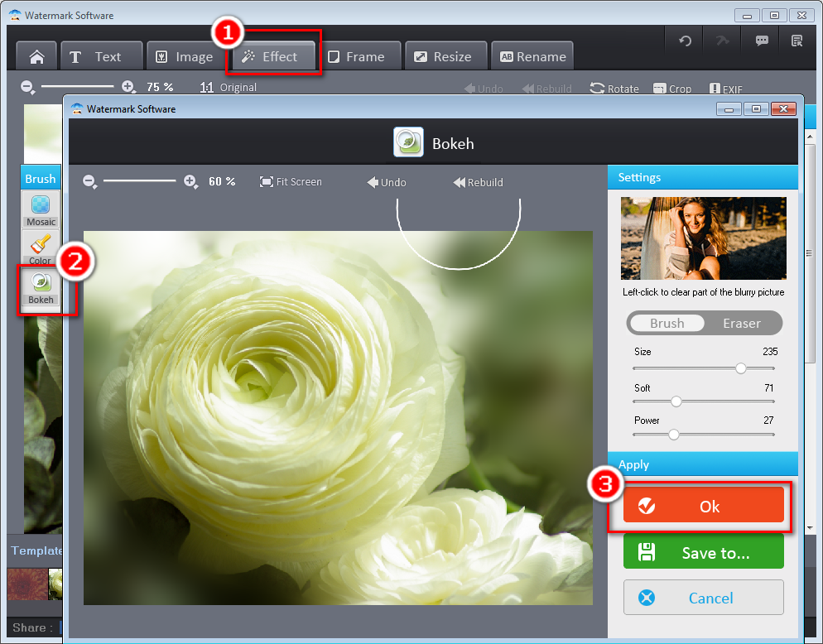Screen dimensions: 823x644
Task: Click Rebuild in the Bokeh dialog
Action: (x=478, y=182)
